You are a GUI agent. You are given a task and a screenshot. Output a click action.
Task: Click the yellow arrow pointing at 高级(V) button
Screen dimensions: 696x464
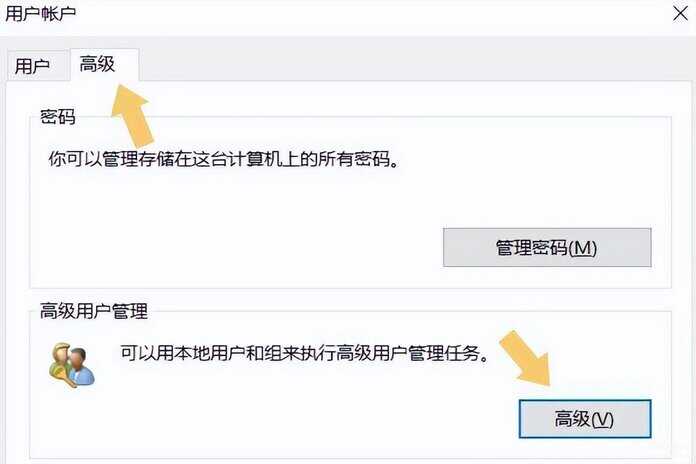[525, 357]
